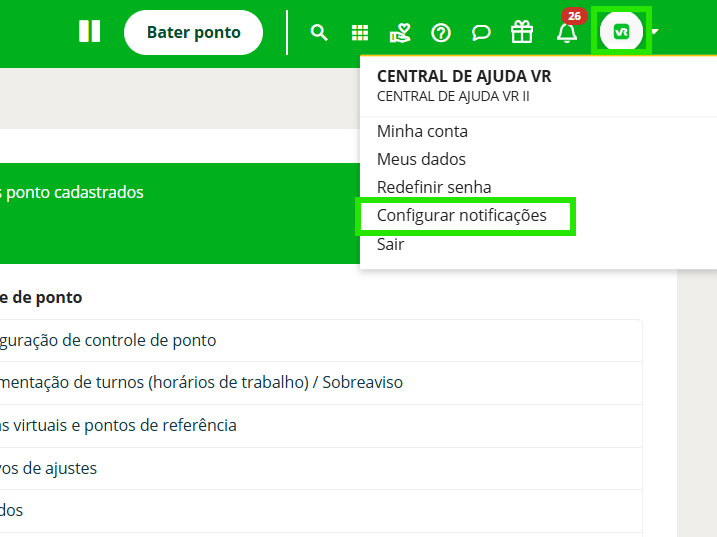
Task: Open the chat speech bubble icon
Action: pyautogui.click(x=481, y=33)
